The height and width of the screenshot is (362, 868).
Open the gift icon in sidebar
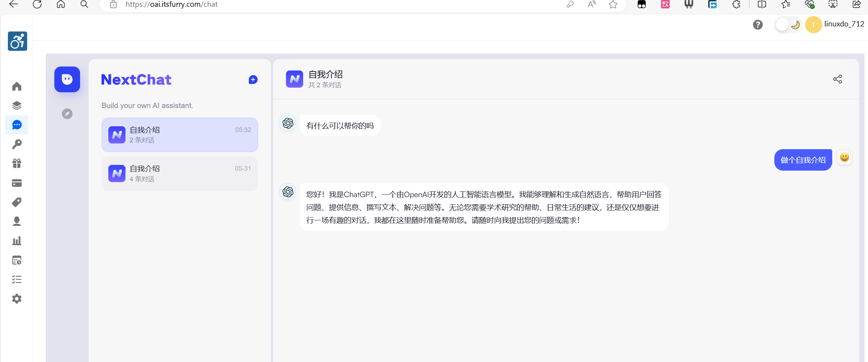[17, 163]
